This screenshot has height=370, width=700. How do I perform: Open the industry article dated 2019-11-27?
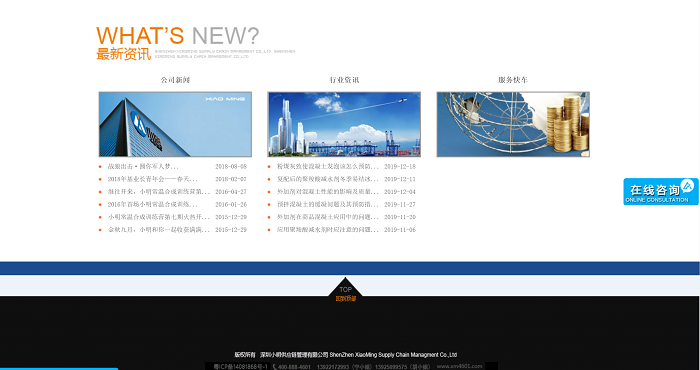(x=328, y=204)
